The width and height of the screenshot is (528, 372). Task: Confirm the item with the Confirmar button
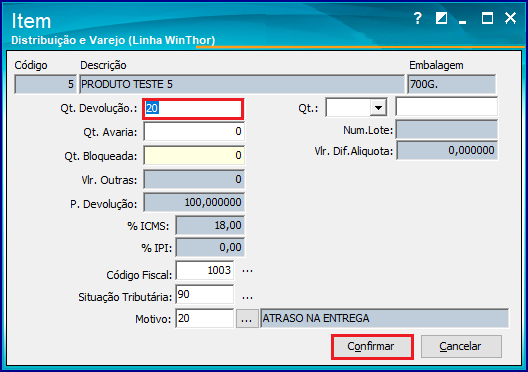(x=372, y=346)
